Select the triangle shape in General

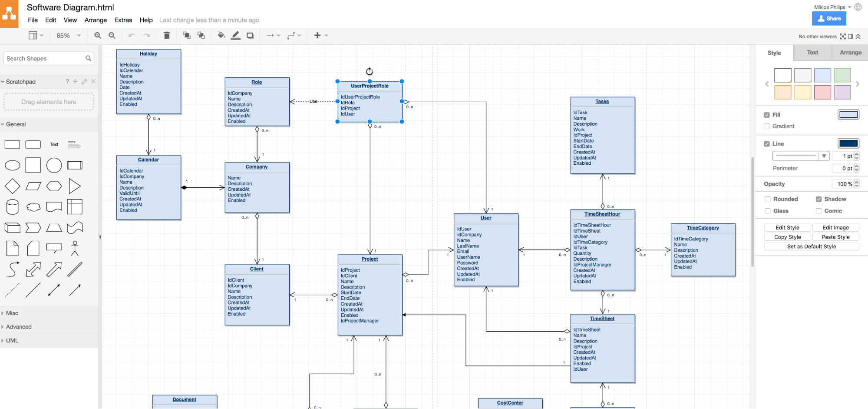[75, 186]
